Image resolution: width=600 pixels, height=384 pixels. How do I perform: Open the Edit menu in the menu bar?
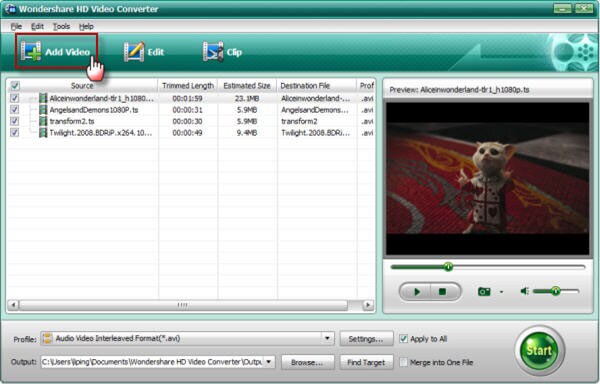point(37,26)
